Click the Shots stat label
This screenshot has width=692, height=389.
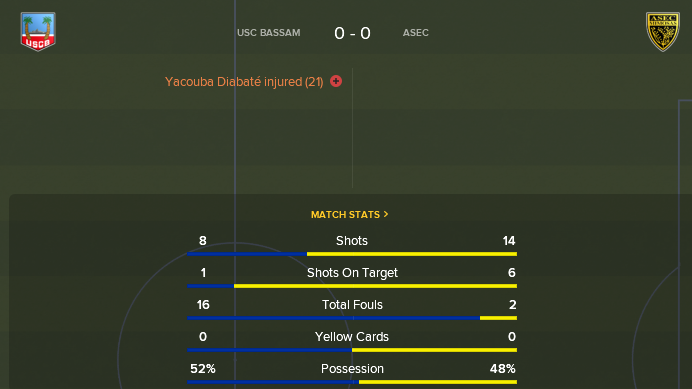point(352,241)
